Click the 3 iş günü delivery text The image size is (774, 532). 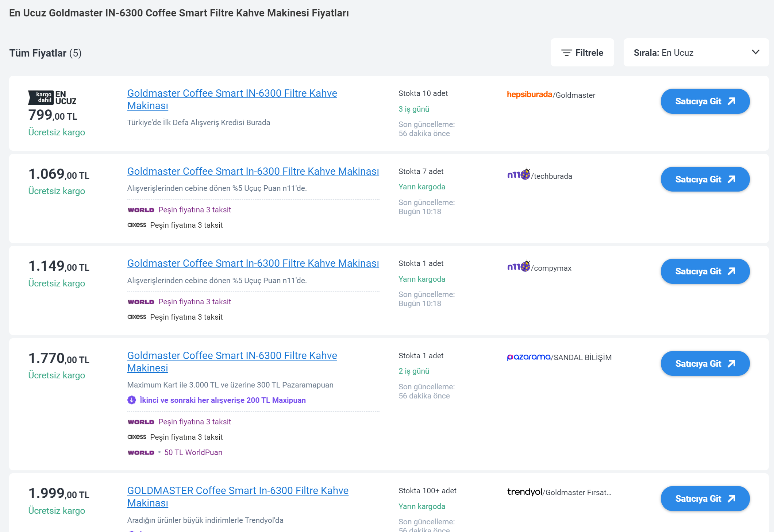coord(414,109)
